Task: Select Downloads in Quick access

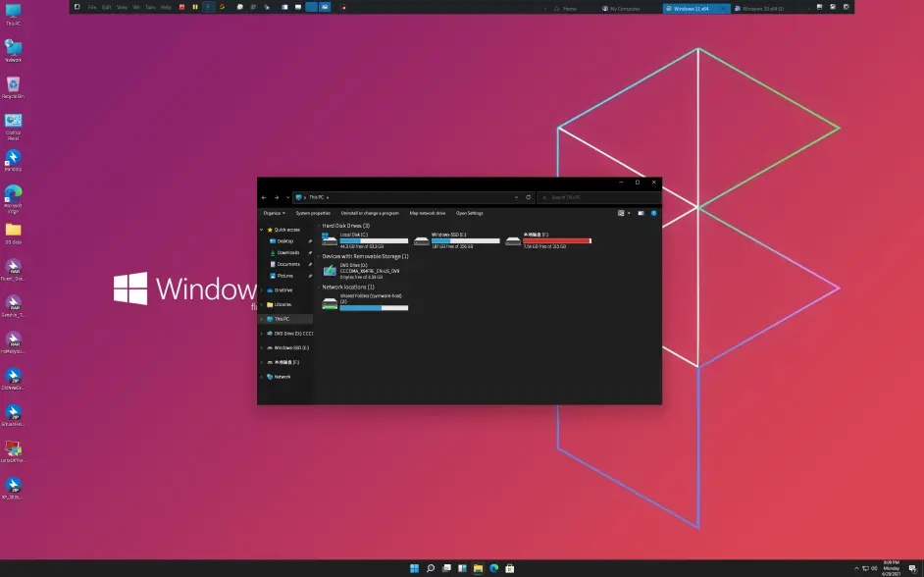Action: pos(288,253)
